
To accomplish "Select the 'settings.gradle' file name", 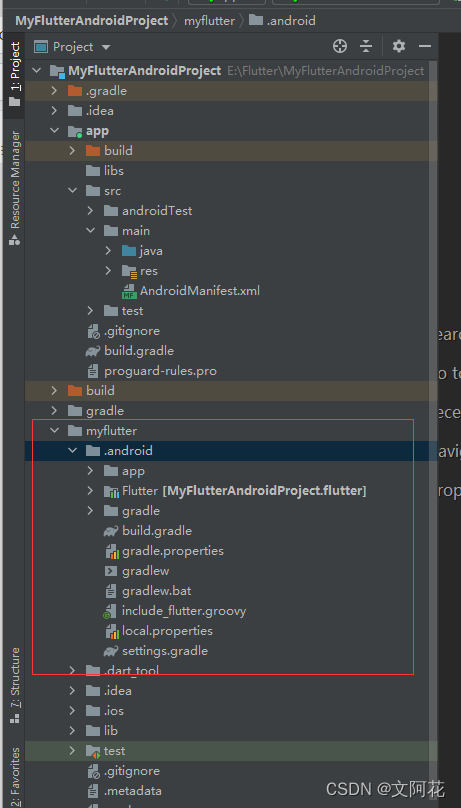I will click(x=165, y=651).
